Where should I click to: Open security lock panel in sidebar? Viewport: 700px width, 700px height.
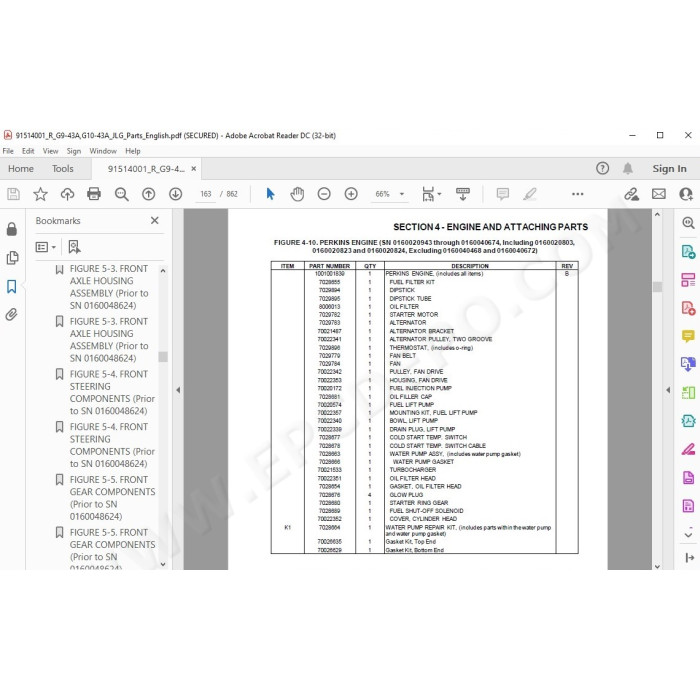(12, 229)
